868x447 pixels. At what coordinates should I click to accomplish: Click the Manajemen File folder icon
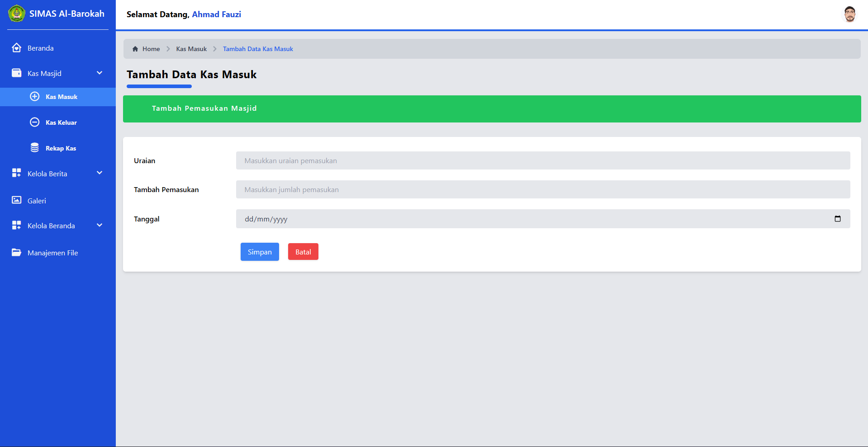(17, 252)
